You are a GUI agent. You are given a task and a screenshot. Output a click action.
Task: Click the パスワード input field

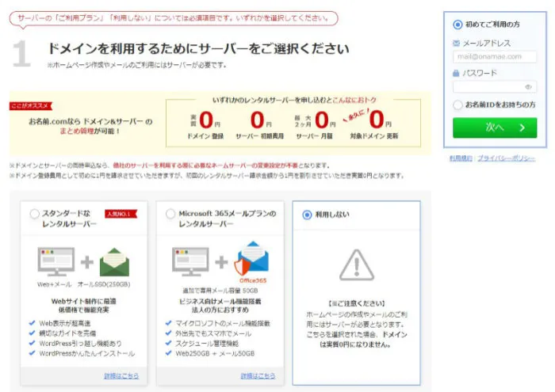pyautogui.click(x=495, y=86)
